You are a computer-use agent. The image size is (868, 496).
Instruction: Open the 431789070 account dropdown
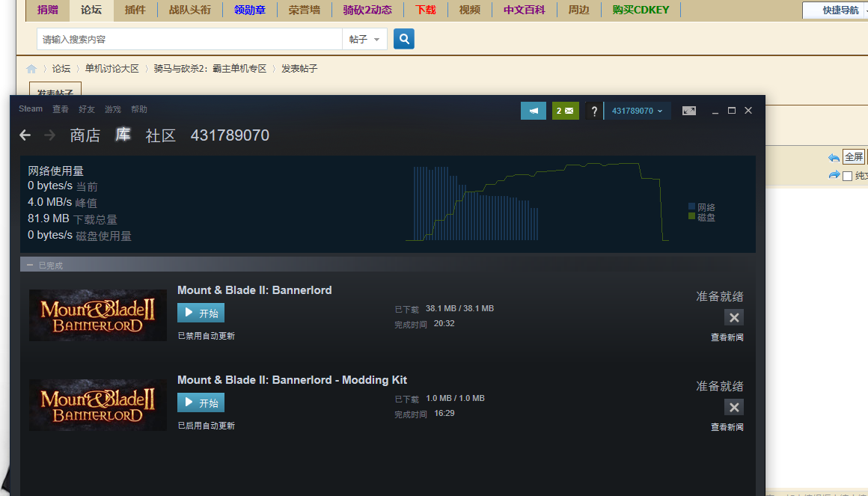[638, 111]
